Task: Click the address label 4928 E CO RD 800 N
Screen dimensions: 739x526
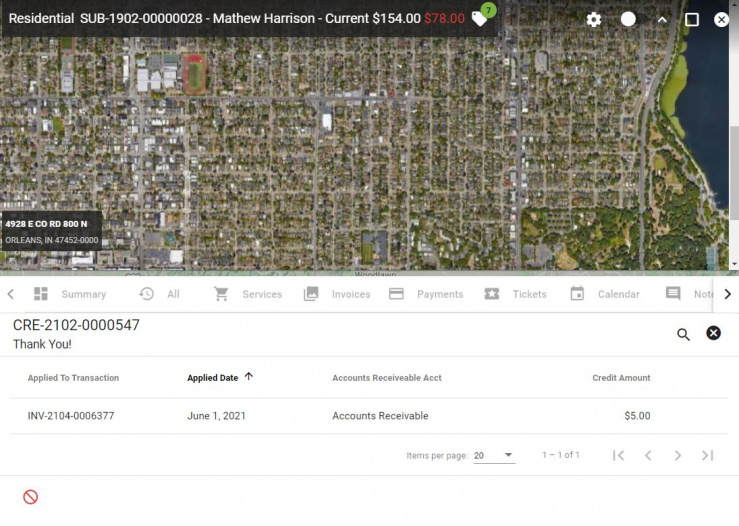Action: pyautogui.click(x=46, y=224)
